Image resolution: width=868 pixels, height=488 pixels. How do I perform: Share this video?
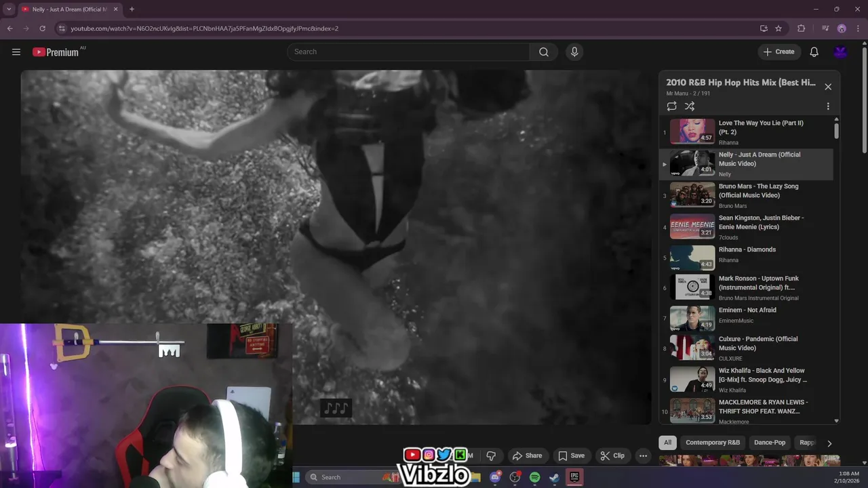pos(527,455)
